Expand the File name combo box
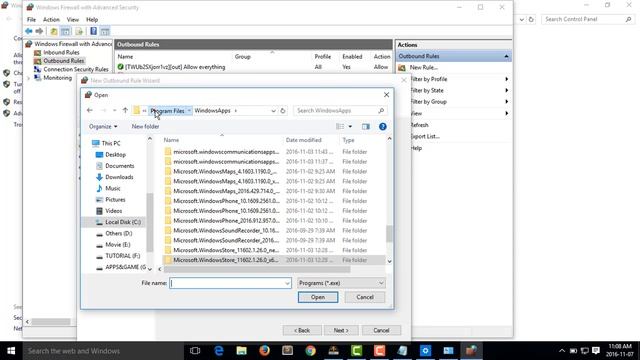 (287, 283)
